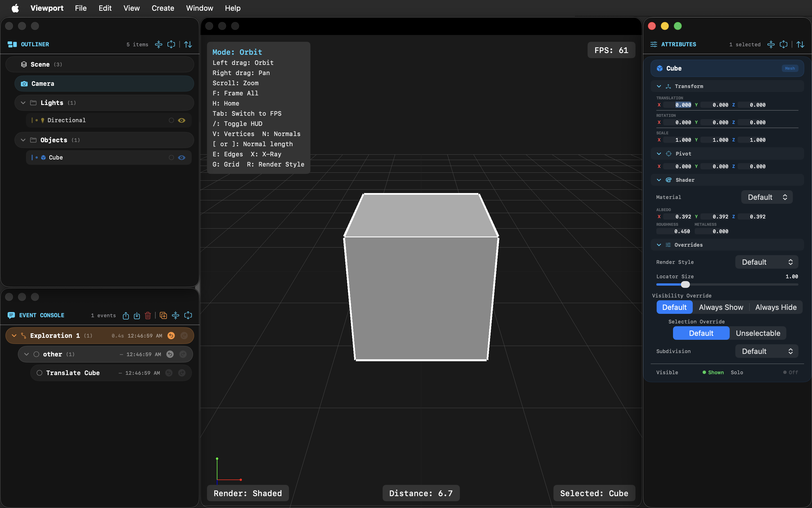Select Unselectable selection override
812x508 pixels.
758,333
